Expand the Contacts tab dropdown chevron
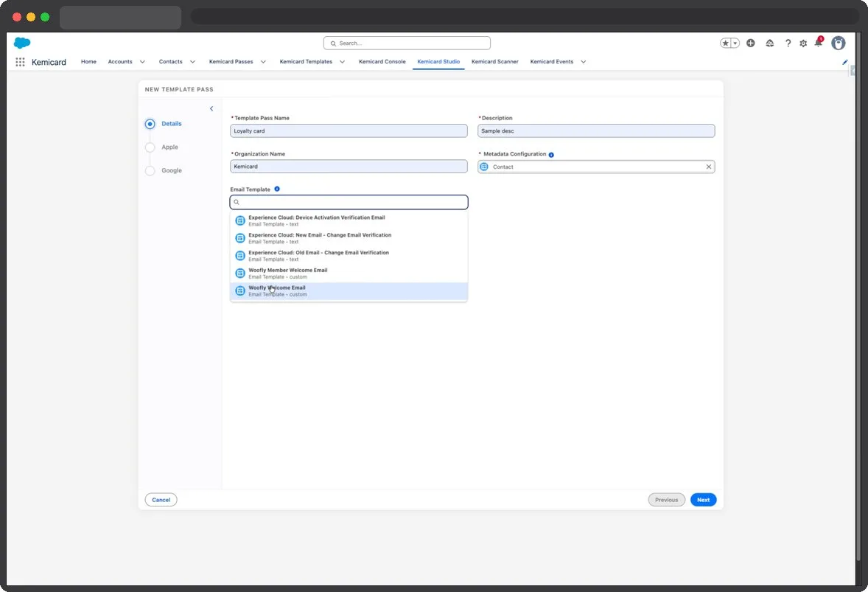 pos(192,62)
